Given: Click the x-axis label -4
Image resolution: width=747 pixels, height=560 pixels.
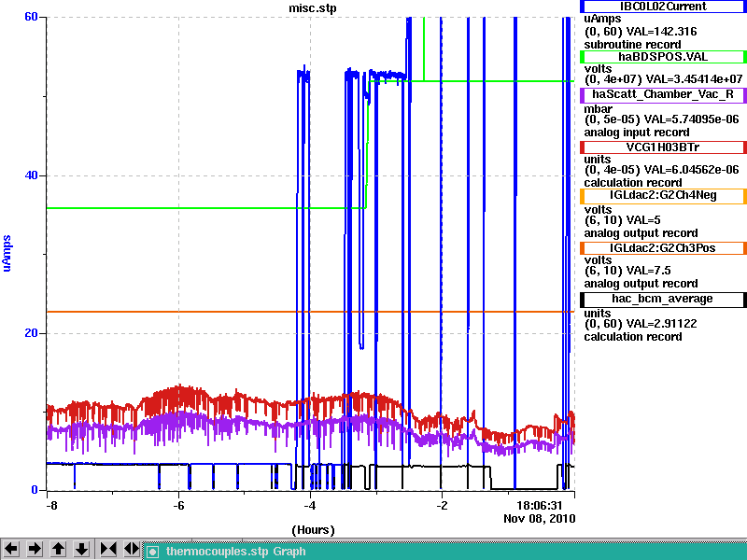Looking at the screenshot, I should tap(311, 505).
